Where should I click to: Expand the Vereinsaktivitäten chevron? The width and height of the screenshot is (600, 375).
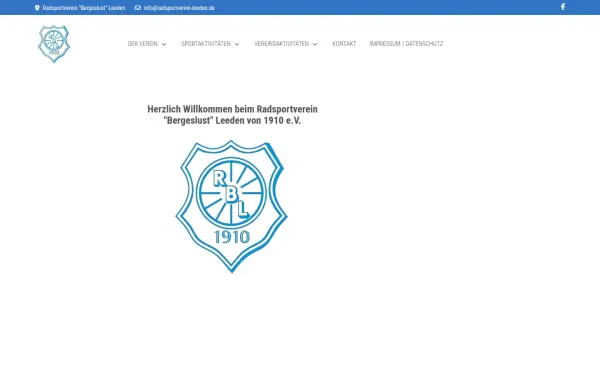pyautogui.click(x=315, y=44)
